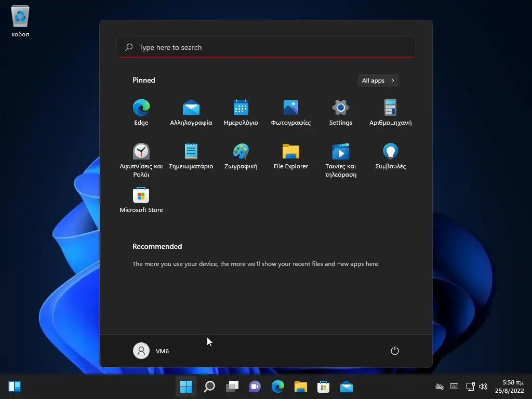Open the Αριθμομηχανή calculator app
Screen dimensions: 532x399
tap(391, 113)
